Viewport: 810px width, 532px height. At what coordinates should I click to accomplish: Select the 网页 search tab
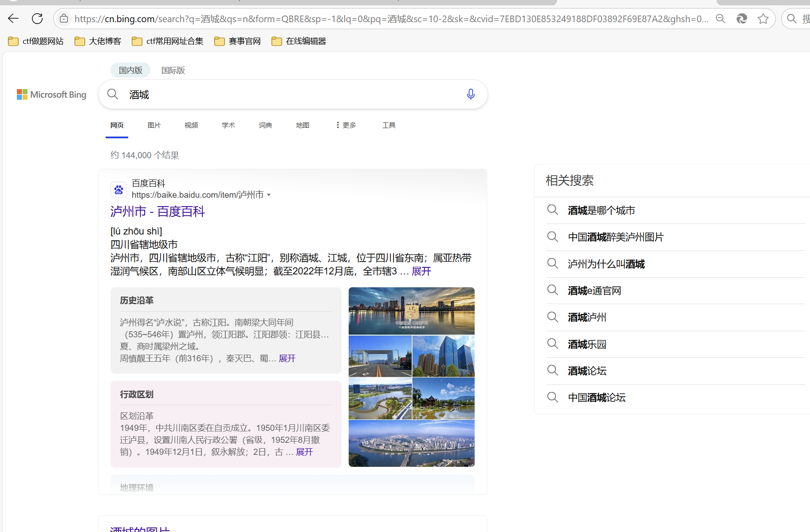[117, 125]
